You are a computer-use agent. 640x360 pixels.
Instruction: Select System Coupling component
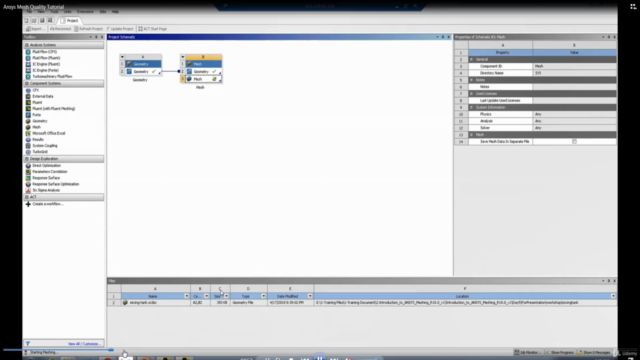point(45,145)
